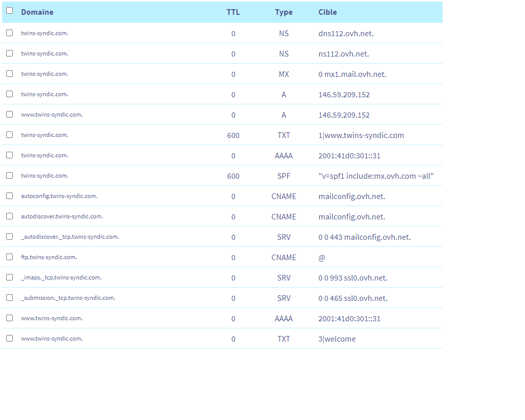Select the _submission SRV record checkbox

tap(9, 298)
